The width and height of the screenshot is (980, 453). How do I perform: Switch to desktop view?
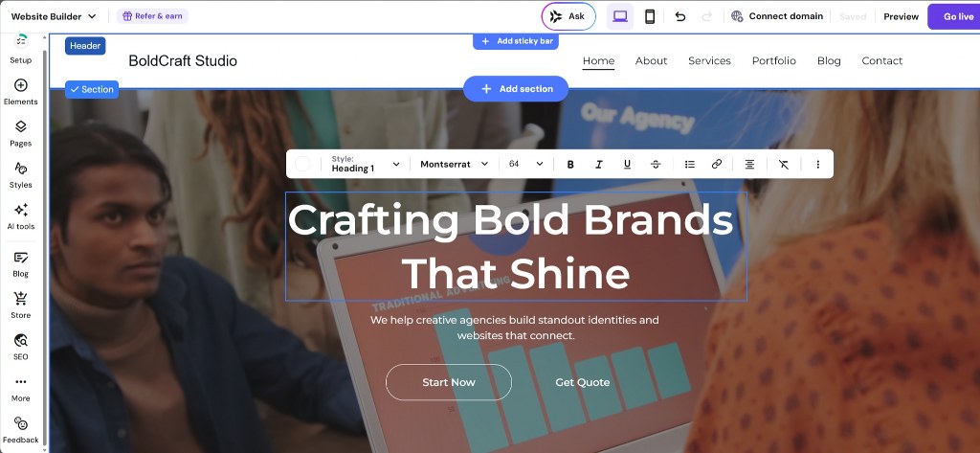pos(620,16)
